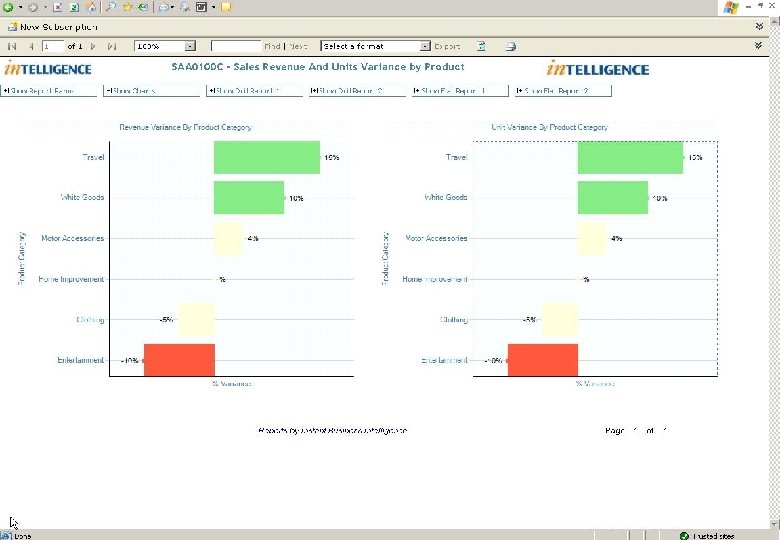Click the Done status icon in status bar
Image resolution: width=780 pixels, height=540 pixels.
[x=5, y=536]
